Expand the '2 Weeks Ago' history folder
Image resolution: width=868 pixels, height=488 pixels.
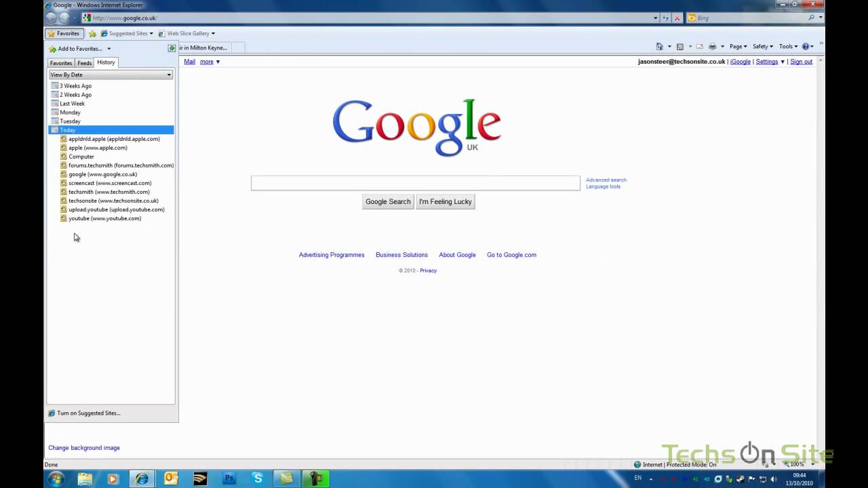pos(75,95)
